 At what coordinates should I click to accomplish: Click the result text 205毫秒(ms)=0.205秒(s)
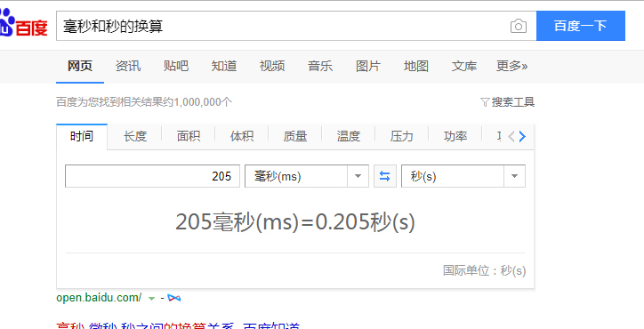pos(295,222)
